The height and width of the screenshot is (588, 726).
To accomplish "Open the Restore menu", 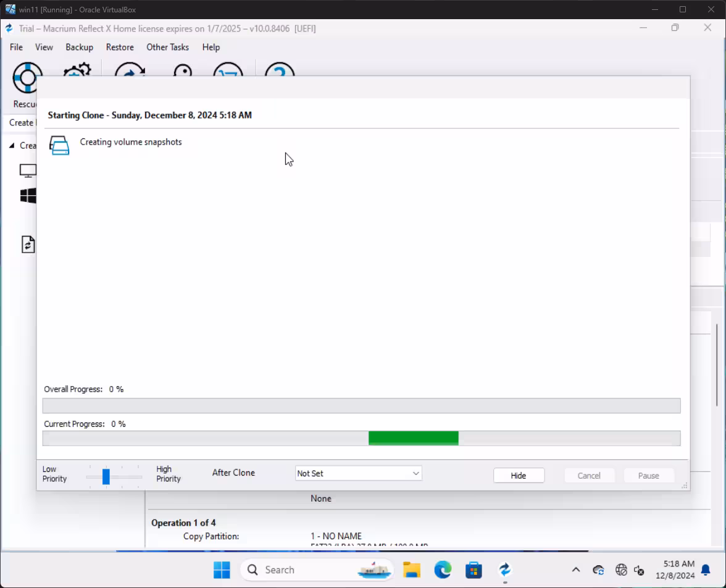I will [120, 48].
